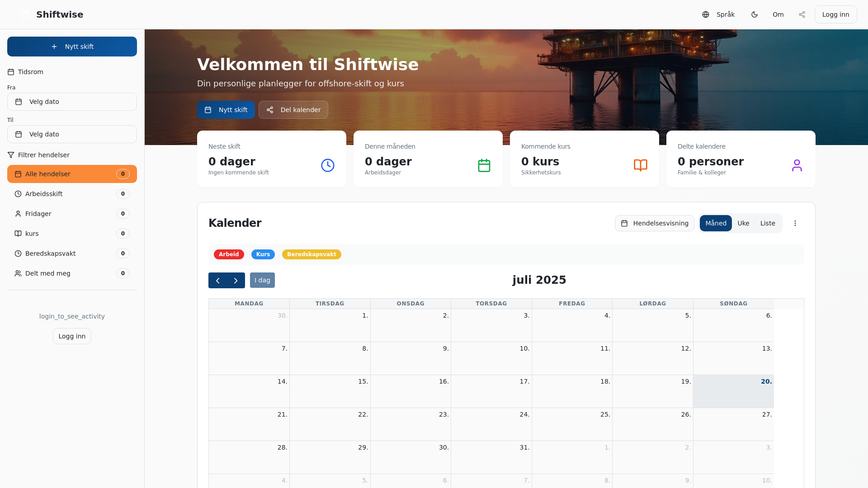Click the red Arbeid color pill
Image resolution: width=868 pixels, height=488 pixels.
coord(229,254)
